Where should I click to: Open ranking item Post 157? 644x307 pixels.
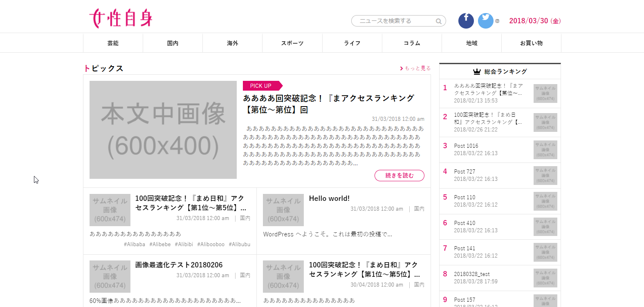pos(464,300)
